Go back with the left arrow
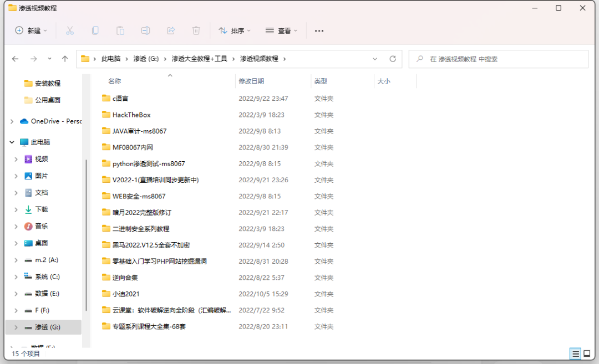599x364 pixels. click(x=16, y=59)
